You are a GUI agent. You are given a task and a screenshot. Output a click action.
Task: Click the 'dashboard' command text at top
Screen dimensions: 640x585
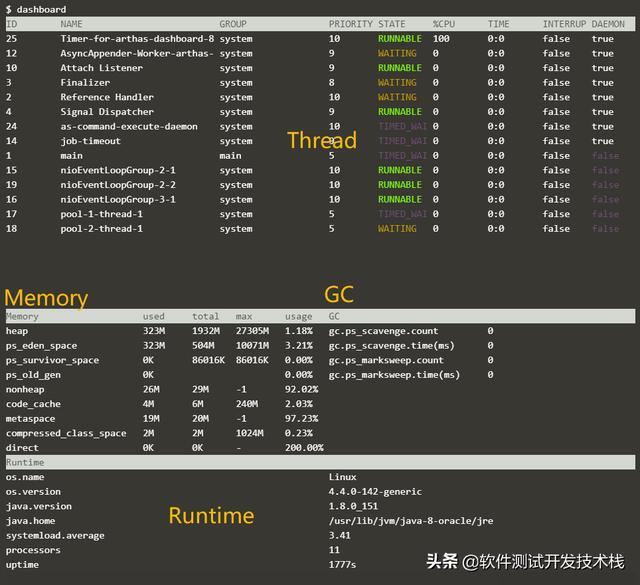(x=41, y=9)
